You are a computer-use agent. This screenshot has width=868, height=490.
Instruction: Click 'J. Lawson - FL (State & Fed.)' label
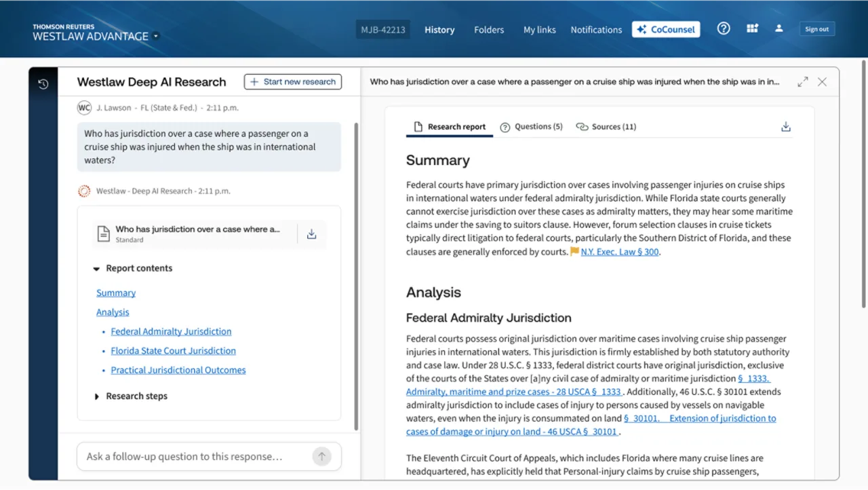[x=147, y=108]
